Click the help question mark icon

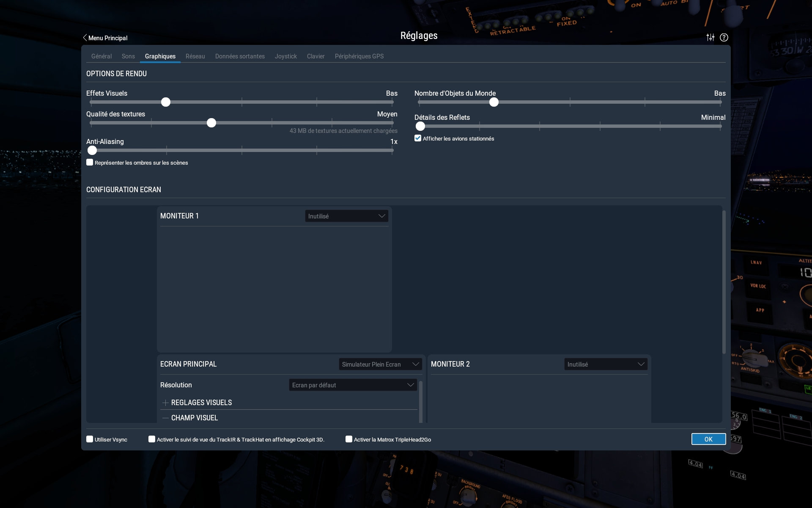pyautogui.click(x=724, y=37)
